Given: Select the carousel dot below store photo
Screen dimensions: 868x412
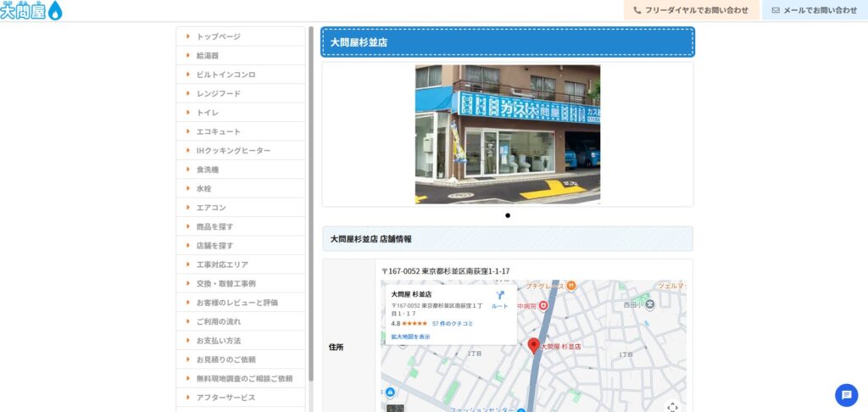Looking at the screenshot, I should (x=508, y=215).
